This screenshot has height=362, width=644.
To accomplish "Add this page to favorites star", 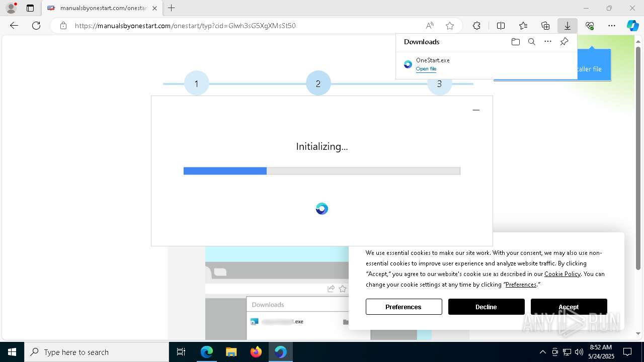I will point(450,26).
